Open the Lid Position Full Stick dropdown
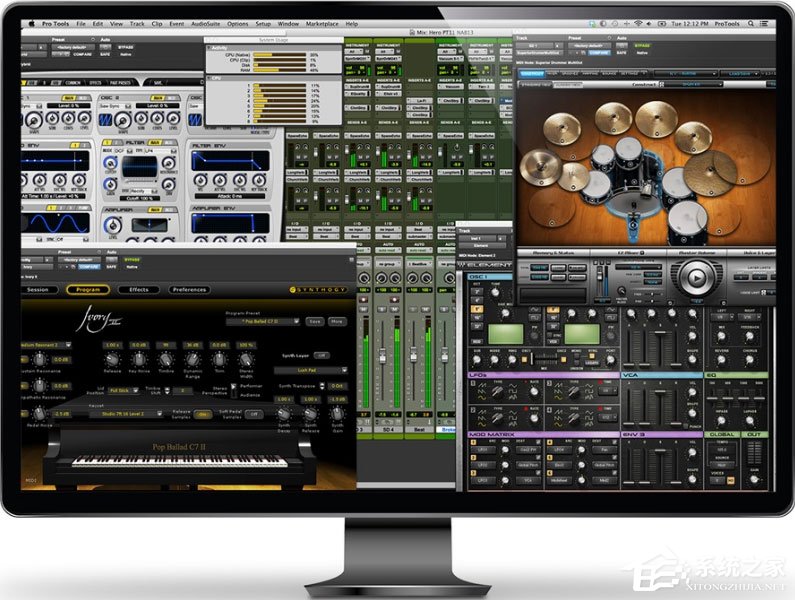 pyautogui.click(x=124, y=391)
